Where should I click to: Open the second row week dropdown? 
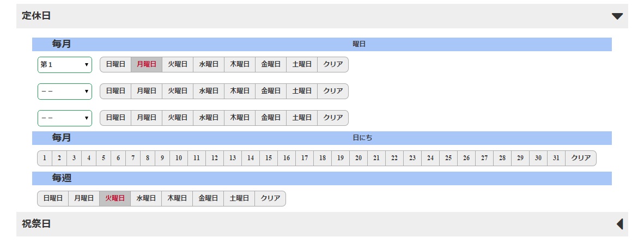[x=65, y=91]
